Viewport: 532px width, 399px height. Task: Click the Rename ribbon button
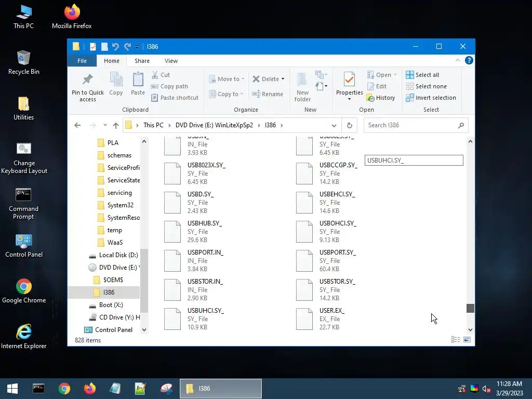pyautogui.click(x=268, y=94)
